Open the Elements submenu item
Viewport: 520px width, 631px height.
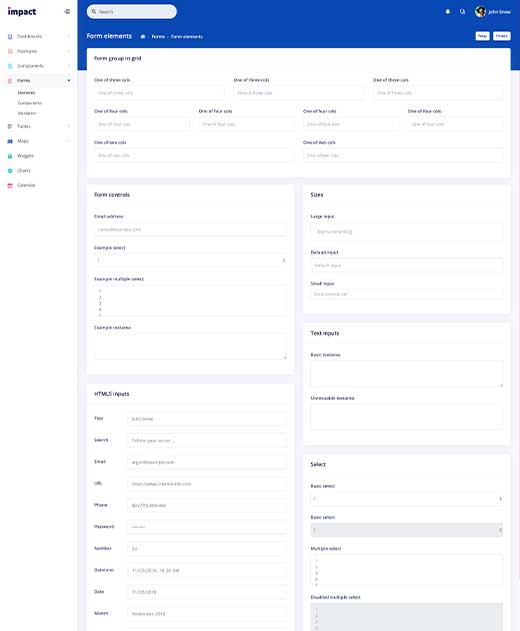click(27, 93)
